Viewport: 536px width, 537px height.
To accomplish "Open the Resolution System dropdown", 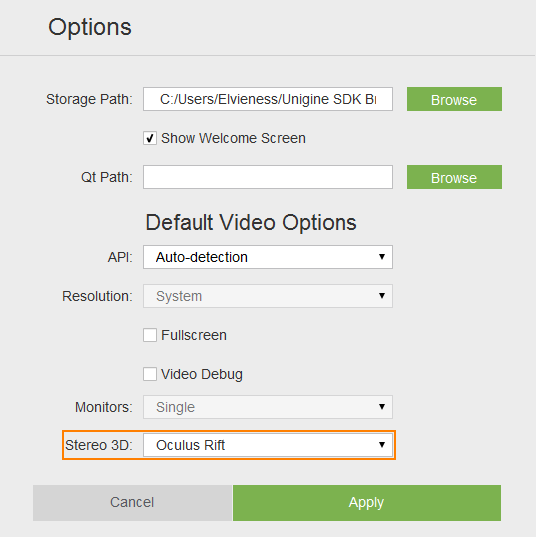I will coord(268,296).
